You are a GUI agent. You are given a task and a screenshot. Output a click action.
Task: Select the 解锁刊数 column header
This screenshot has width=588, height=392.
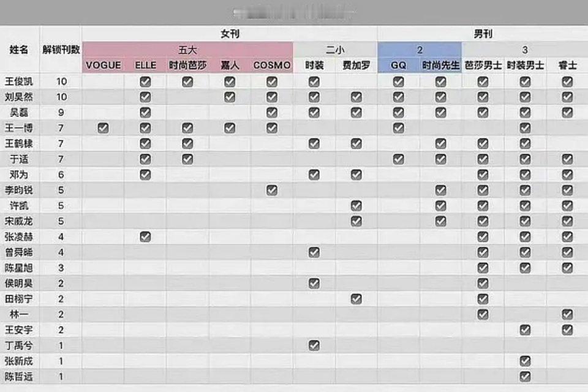point(61,49)
